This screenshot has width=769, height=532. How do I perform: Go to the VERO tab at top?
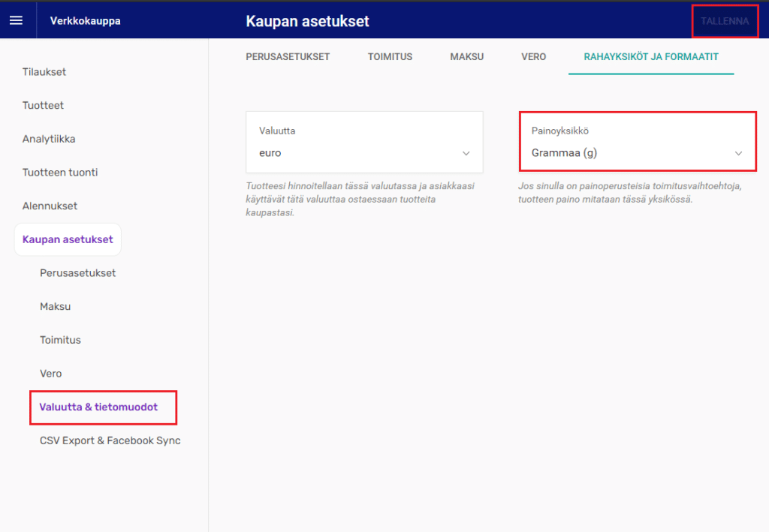pyautogui.click(x=533, y=57)
